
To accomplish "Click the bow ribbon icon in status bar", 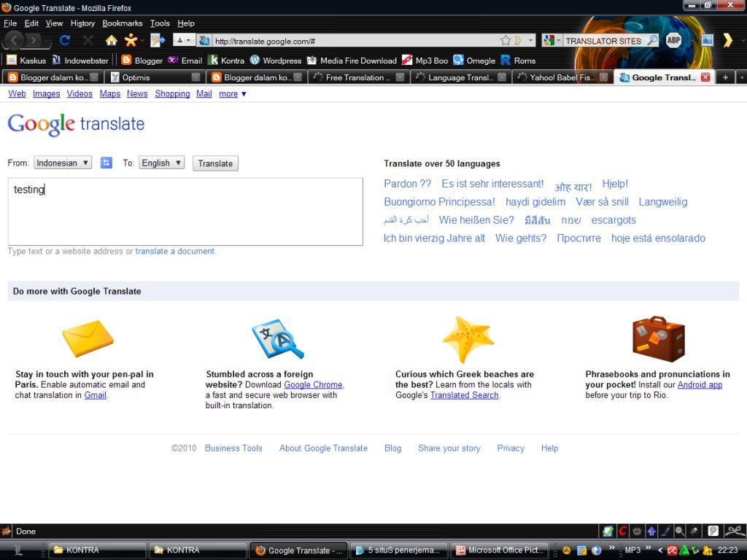I will pos(735,531).
